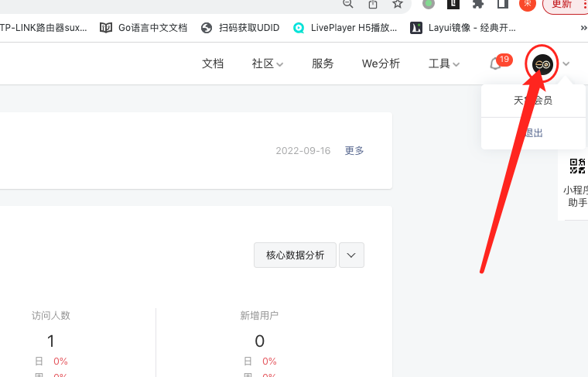588x377 pixels.
Task: Click the browser zoom magnifier icon
Action: (348, 4)
